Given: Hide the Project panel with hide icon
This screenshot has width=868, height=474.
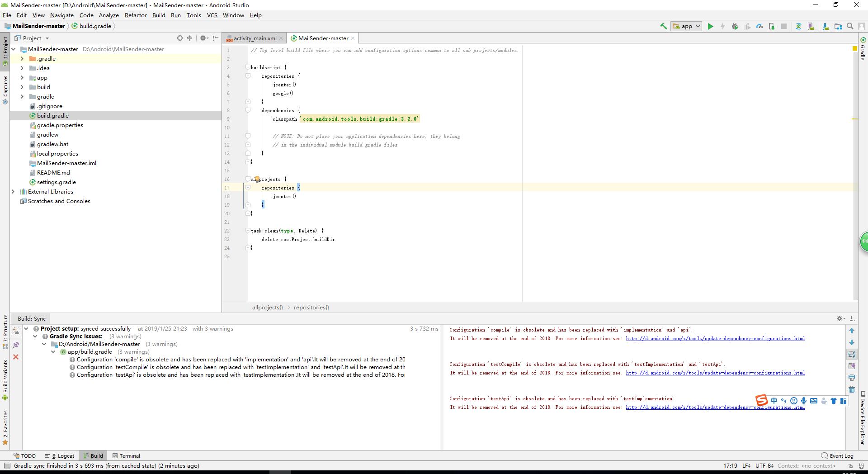Looking at the screenshot, I should pos(216,38).
